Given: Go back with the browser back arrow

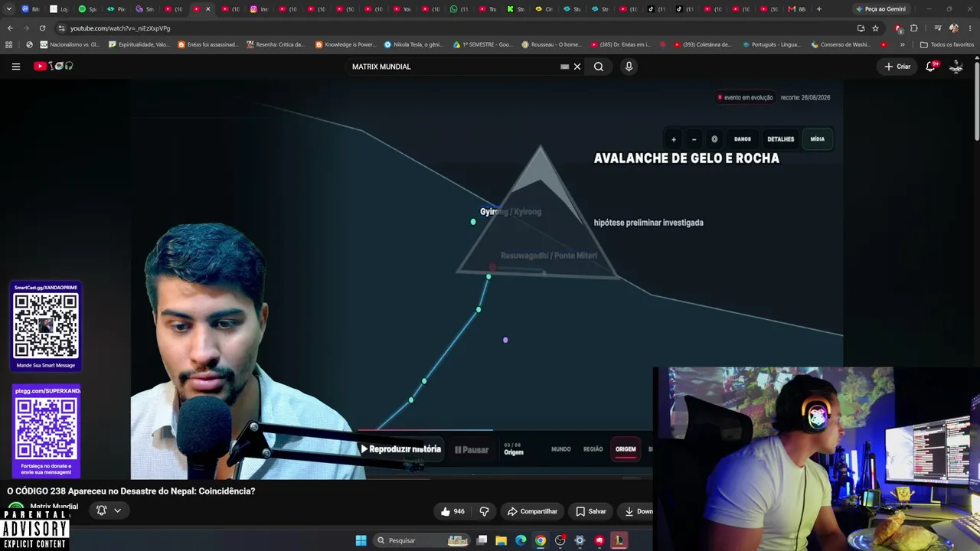Looking at the screenshot, I should 10,28.
